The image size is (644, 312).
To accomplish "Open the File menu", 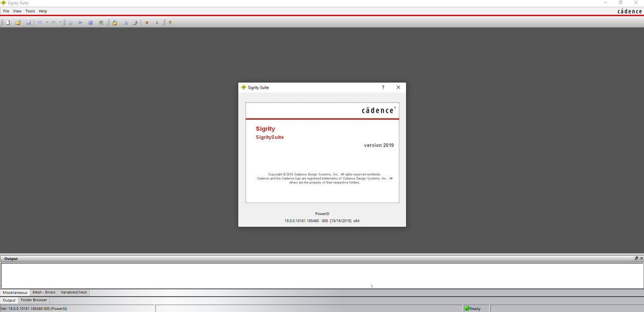I will pos(6,11).
